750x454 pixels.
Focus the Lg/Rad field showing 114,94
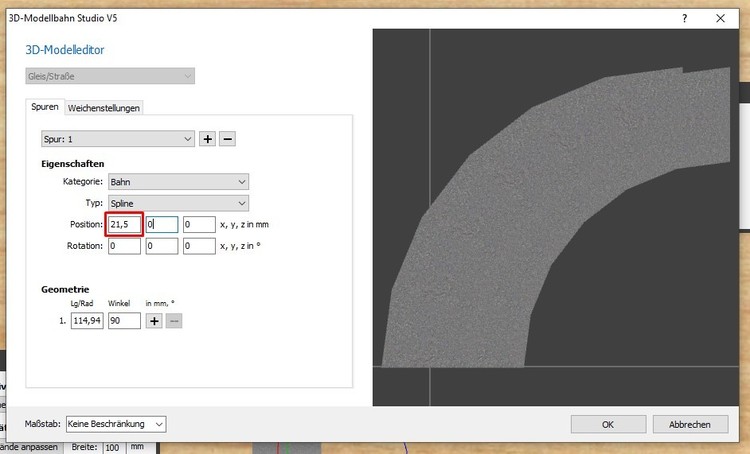87,321
